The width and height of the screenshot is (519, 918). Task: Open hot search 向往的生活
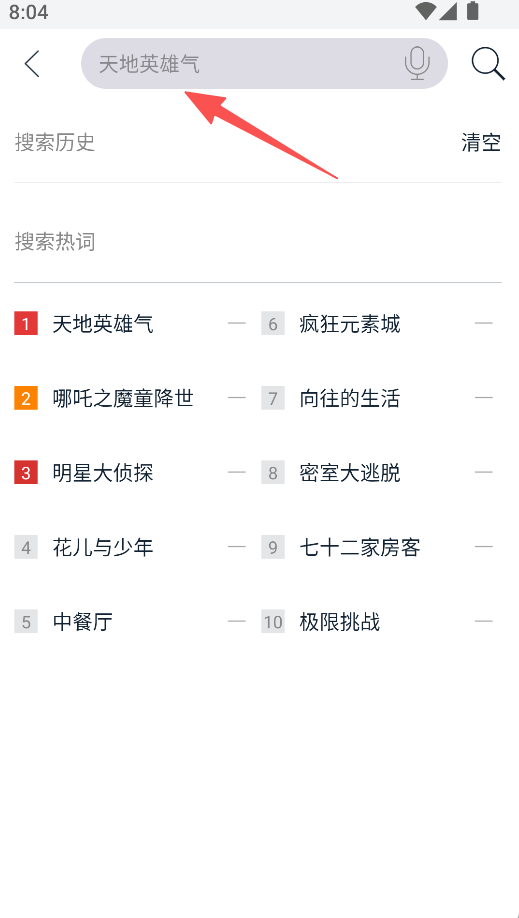(x=350, y=398)
